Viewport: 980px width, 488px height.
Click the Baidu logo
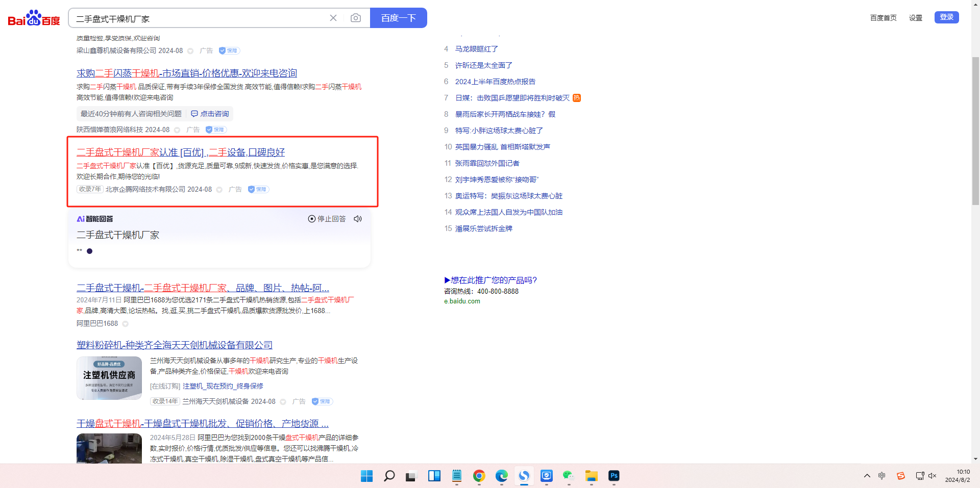coord(34,18)
